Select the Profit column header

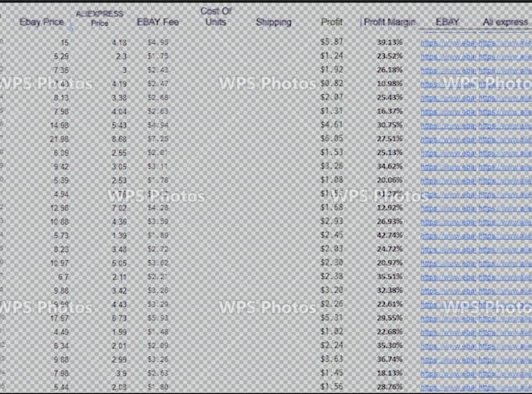332,22
